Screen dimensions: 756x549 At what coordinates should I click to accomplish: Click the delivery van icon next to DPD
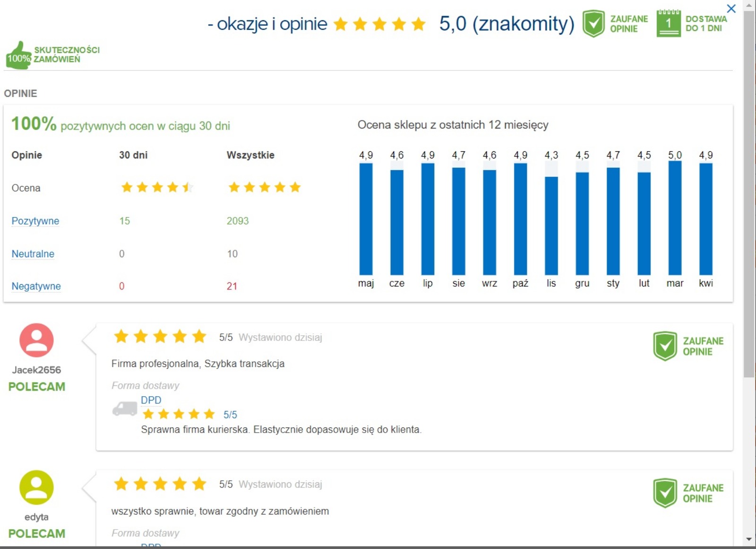tap(125, 408)
